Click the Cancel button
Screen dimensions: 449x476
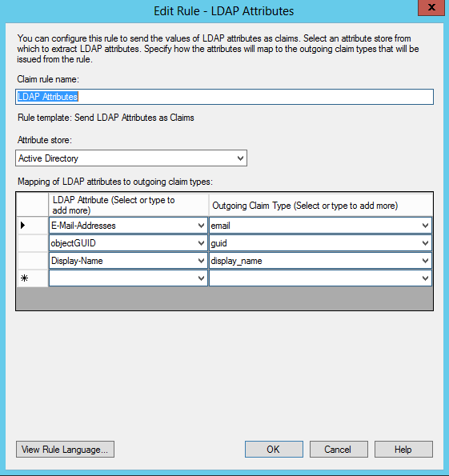[339, 450]
